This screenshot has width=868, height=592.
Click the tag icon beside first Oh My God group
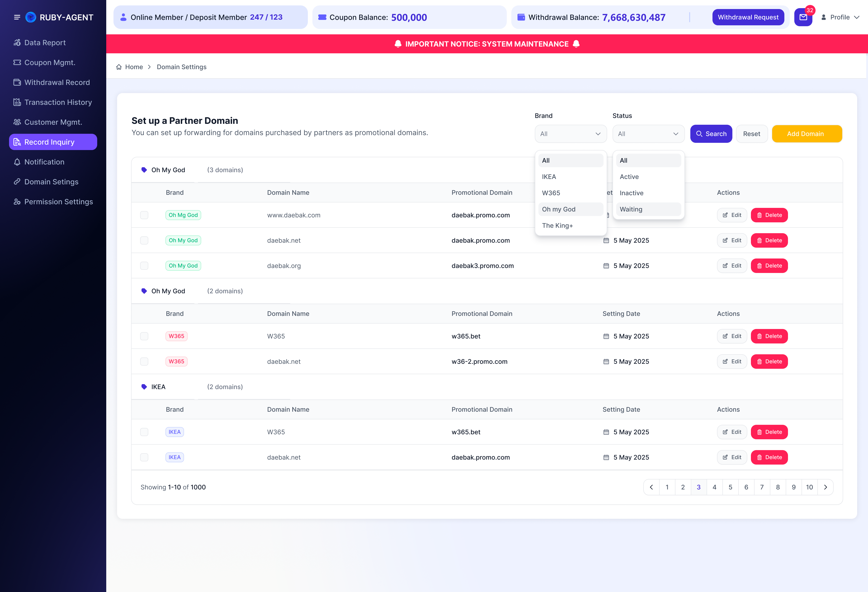(144, 170)
